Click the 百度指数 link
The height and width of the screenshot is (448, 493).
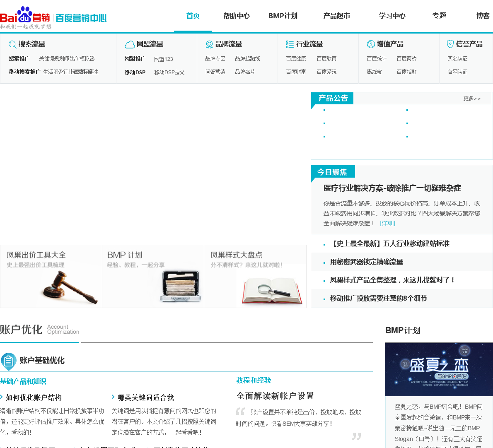(406, 72)
